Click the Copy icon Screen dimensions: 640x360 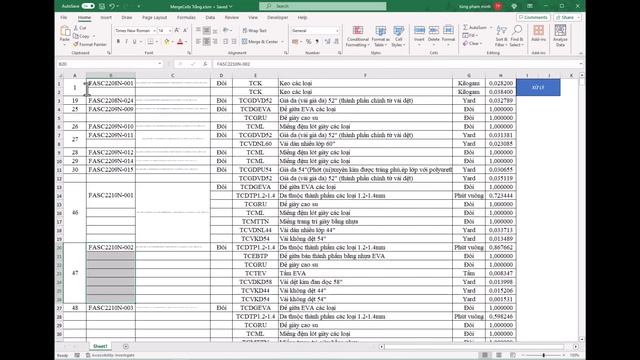(76, 36)
